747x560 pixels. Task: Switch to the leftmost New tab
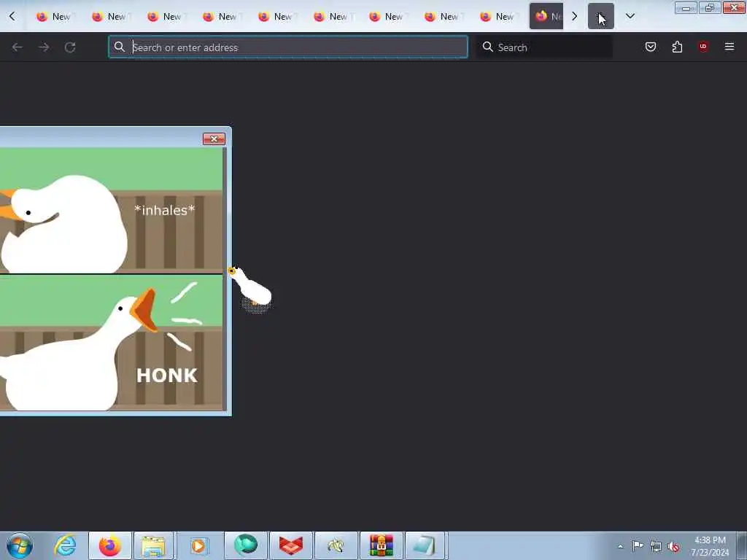(54, 16)
